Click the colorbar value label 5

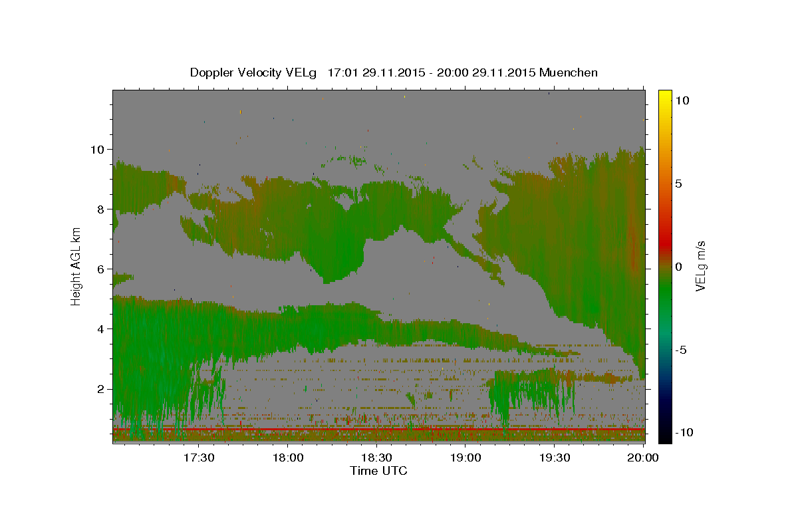679,183
